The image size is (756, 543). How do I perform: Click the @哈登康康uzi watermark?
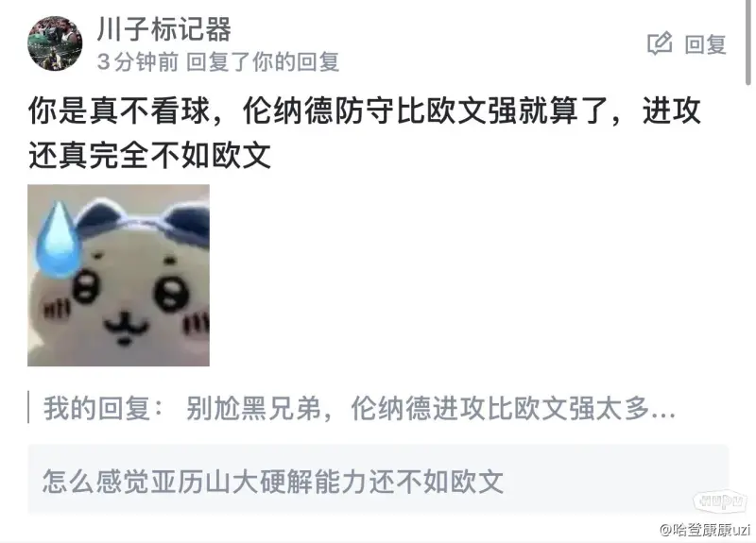click(705, 530)
